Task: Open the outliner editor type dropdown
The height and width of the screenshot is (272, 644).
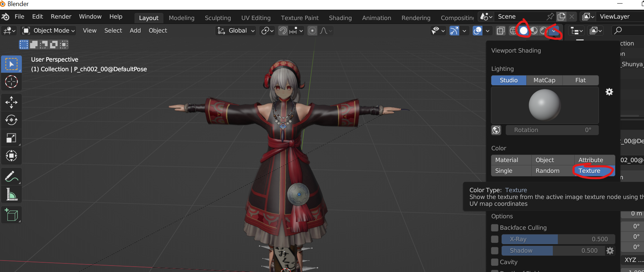Action: pos(576,31)
